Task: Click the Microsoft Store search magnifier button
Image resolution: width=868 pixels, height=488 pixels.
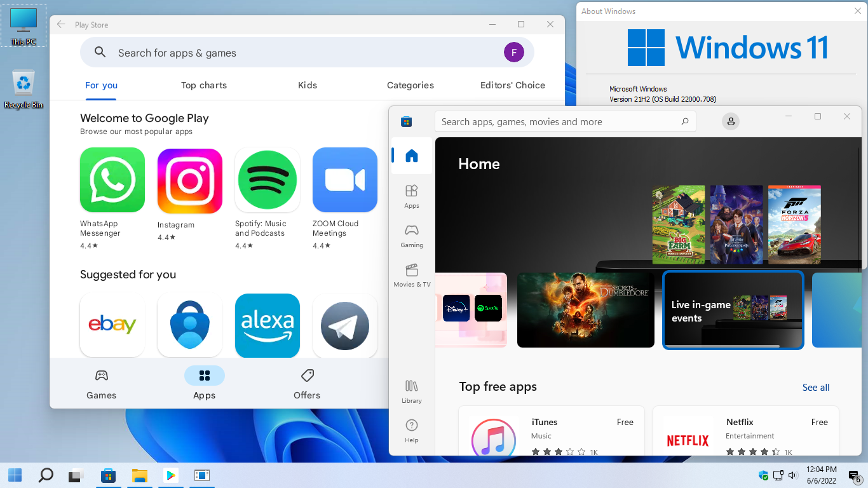Action: coord(685,121)
